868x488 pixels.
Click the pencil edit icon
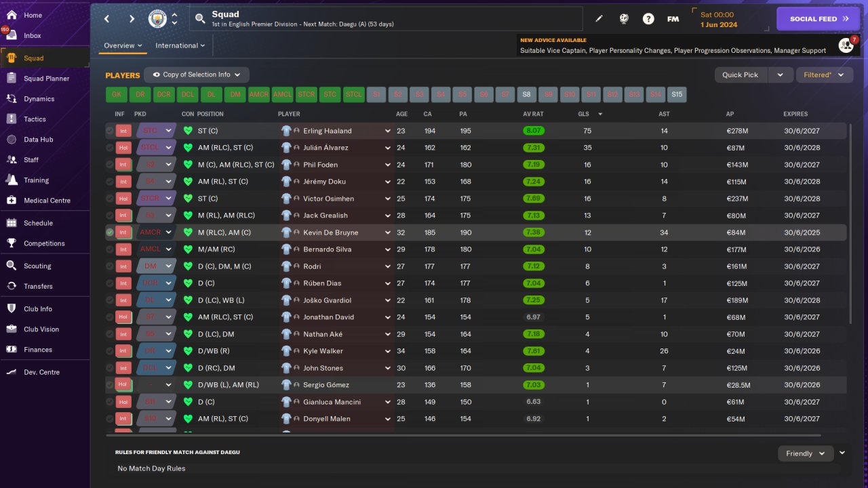click(599, 19)
